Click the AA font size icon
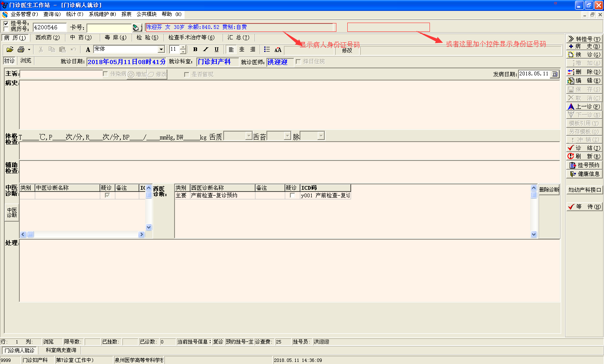604x364 pixels. coord(278,49)
